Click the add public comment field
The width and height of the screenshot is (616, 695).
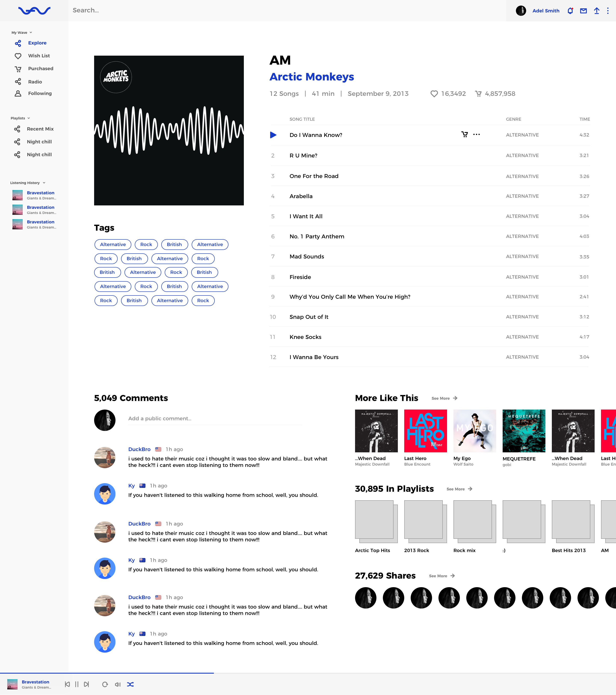click(214, 419)
